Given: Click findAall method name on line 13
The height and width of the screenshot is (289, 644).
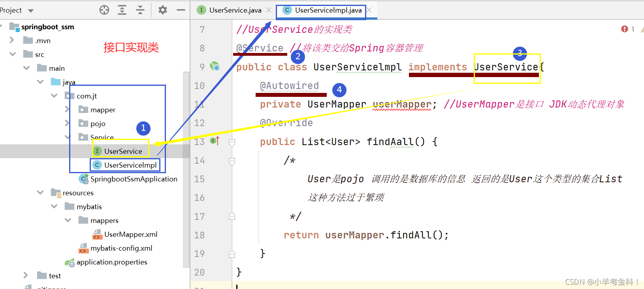Looking at the screenshot, I should pyautogui.click(x=390, y=142).
